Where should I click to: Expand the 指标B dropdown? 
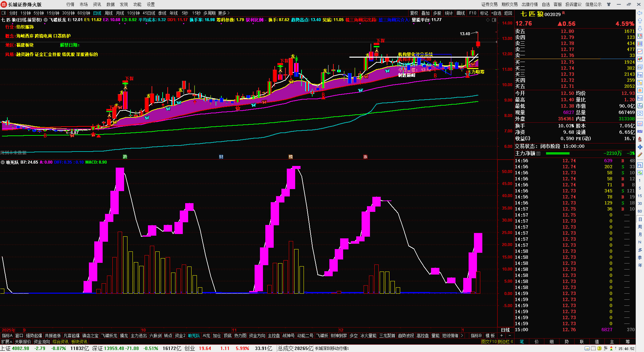pos(476,336)
